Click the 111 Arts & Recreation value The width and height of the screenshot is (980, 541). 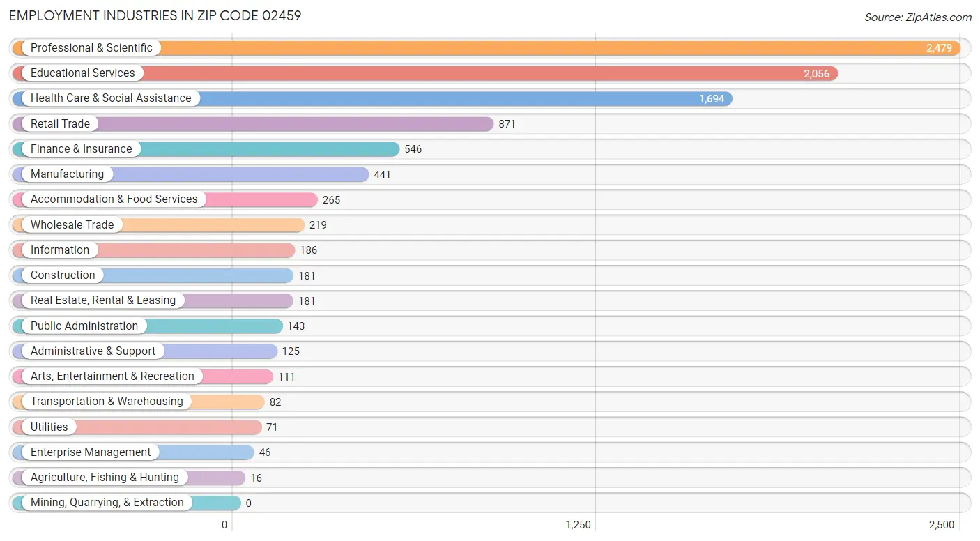(x=286, y=377)
